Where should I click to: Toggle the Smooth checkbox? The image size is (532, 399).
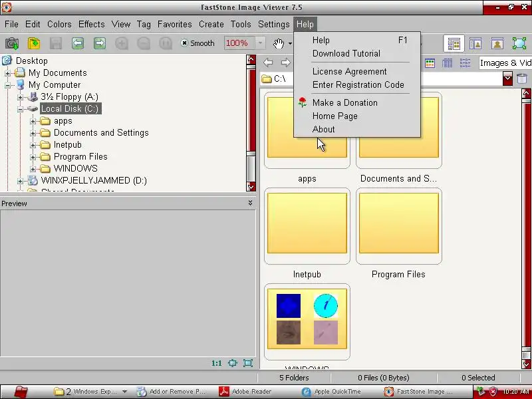[x=185, y=43]
